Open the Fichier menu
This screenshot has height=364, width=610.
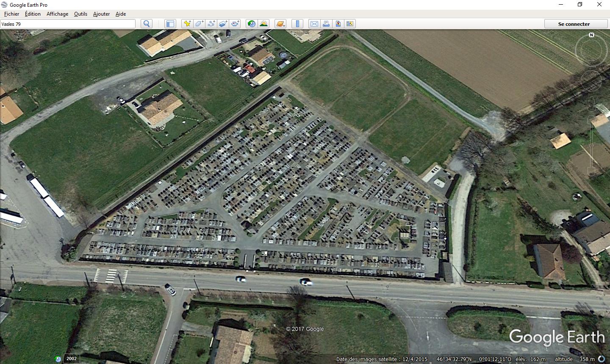coord(12,14)
